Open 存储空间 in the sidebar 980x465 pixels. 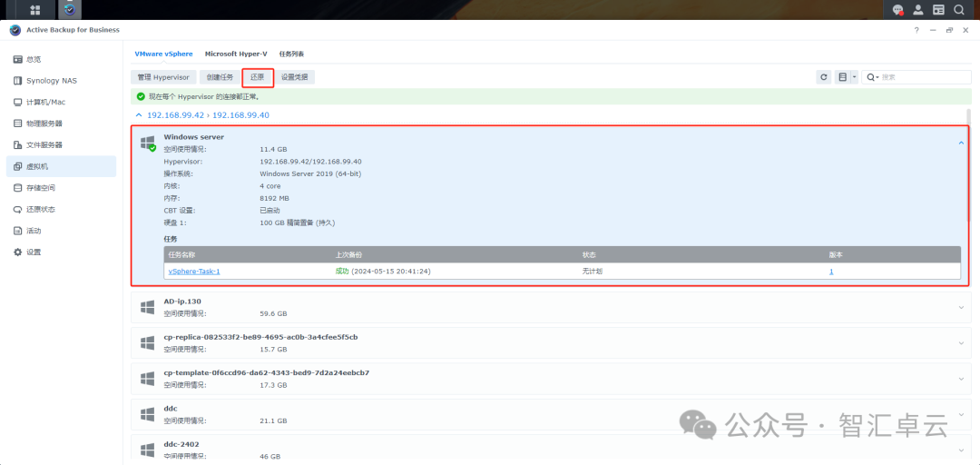click(61, 188)
